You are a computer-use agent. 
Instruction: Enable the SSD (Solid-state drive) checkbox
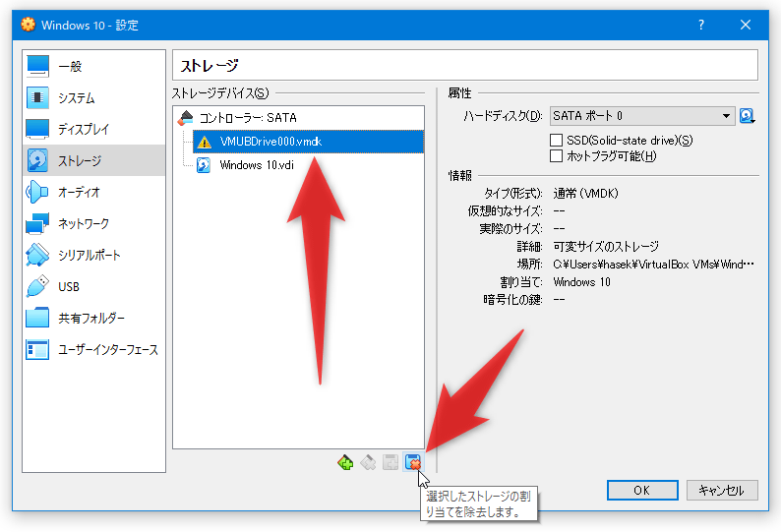pos(557,140)
